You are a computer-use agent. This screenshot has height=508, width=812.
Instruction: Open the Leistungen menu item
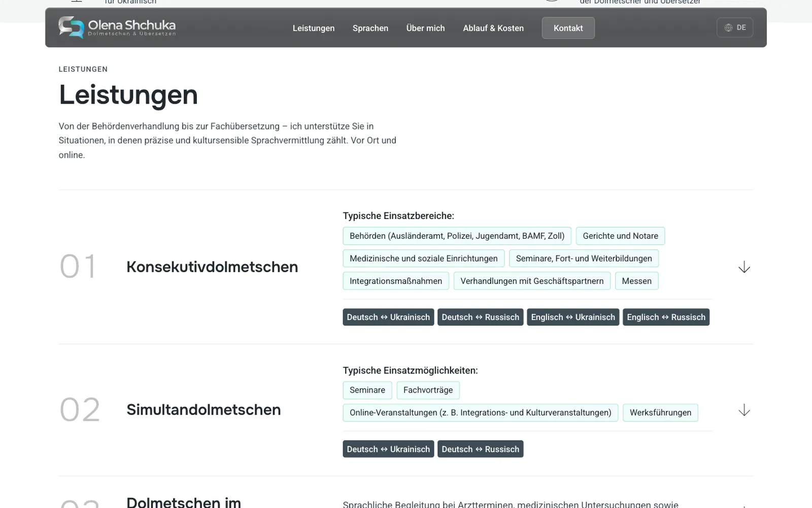pos(314,28)
